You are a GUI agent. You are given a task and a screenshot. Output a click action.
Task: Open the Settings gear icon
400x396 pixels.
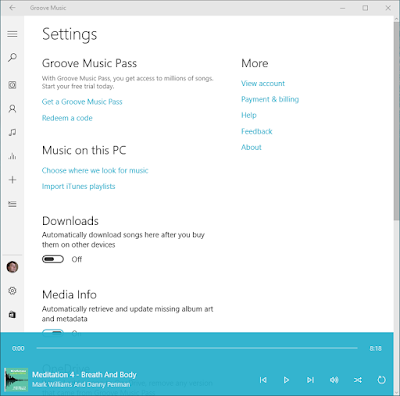12,291
